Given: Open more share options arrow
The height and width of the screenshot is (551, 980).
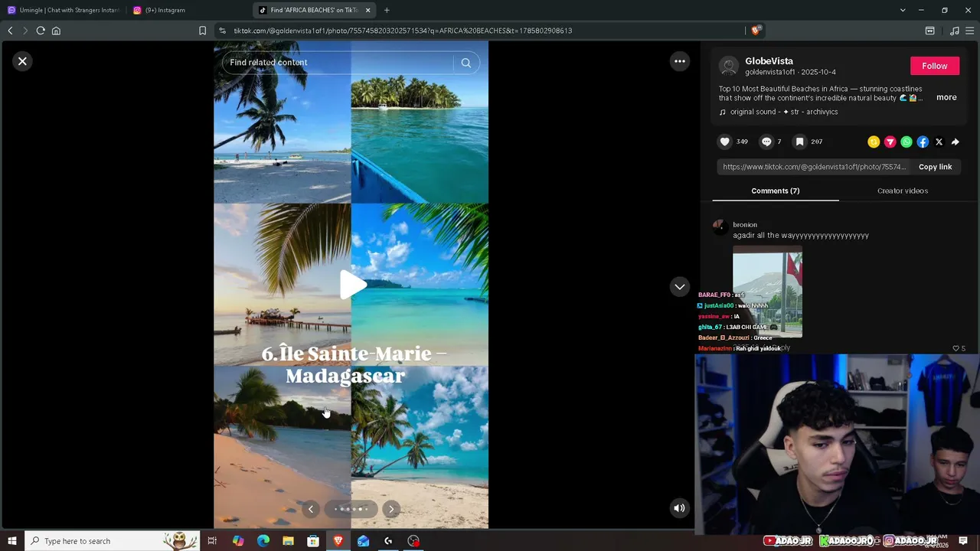Looking at the screenshot, I should coord(955,142).
